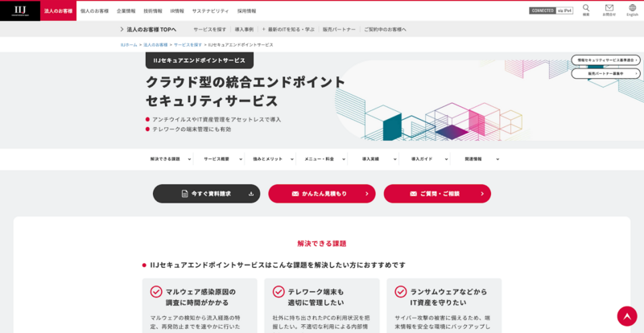This screenshot has height=333, width=644.
Task: Open the 企業情報 menu item
Action: tap(126, 11)
